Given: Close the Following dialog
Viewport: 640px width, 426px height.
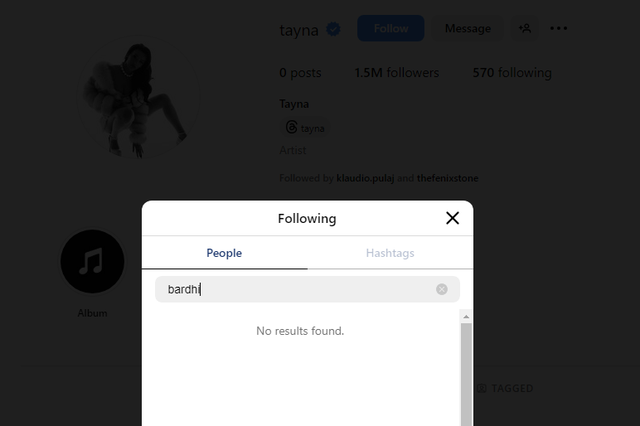Looking at the screenshot, I should point(452,218).
